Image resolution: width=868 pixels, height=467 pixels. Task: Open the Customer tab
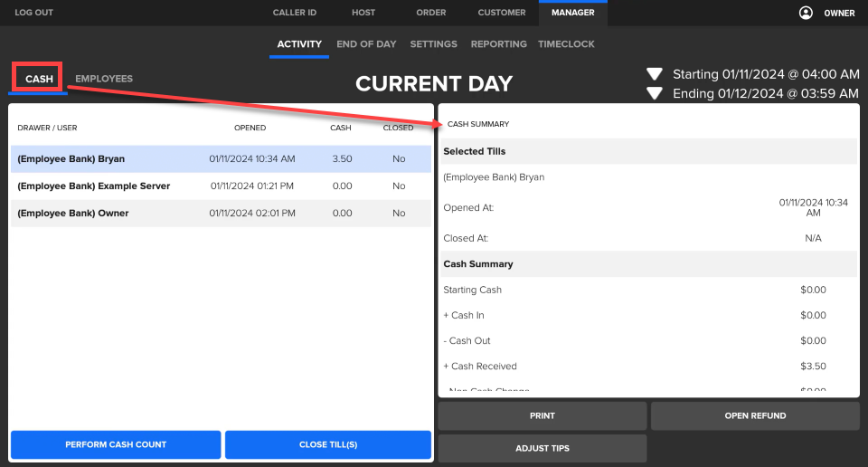(x=502, y=13)
